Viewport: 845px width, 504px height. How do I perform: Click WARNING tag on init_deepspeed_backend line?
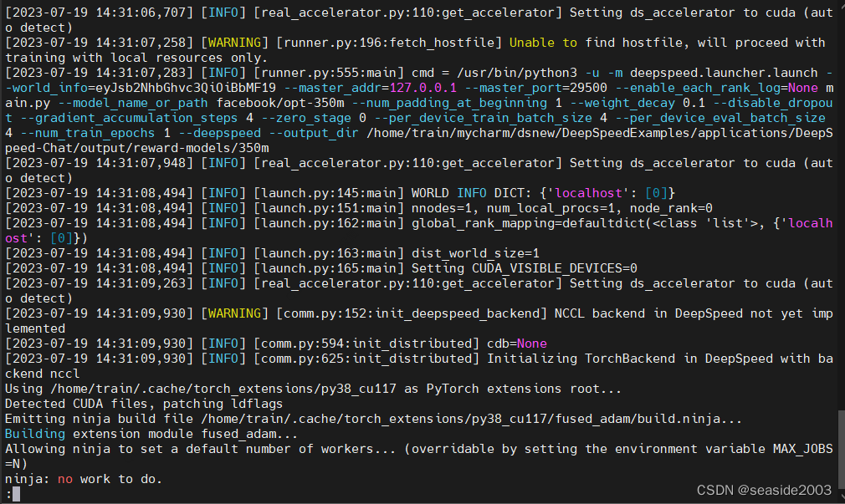point(234,313)
